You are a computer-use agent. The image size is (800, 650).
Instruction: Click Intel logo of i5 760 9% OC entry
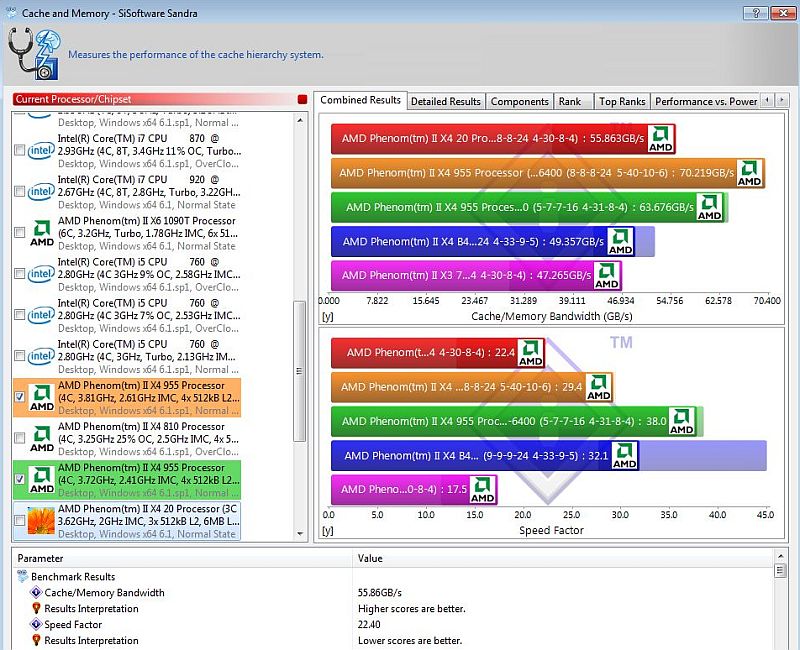(x=41, y=274)
